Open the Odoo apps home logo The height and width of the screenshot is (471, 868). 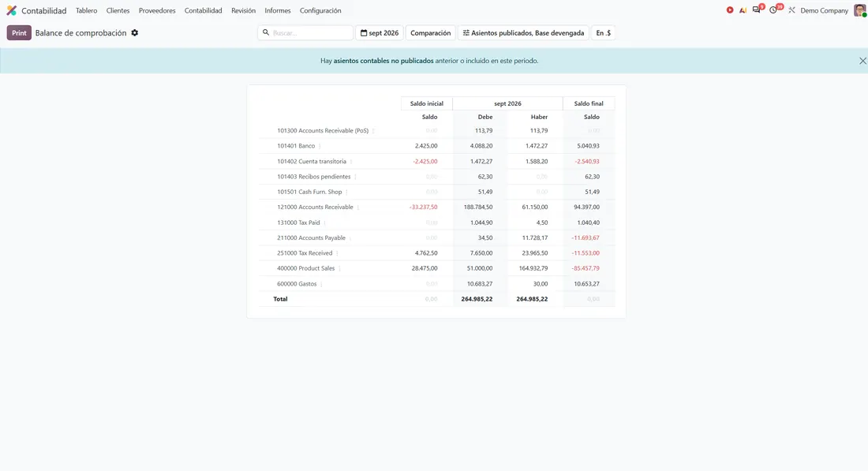pyautogui.click(x=12, y=10)
